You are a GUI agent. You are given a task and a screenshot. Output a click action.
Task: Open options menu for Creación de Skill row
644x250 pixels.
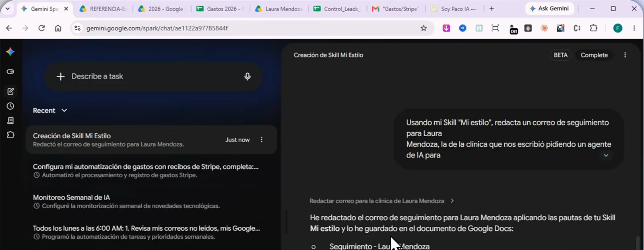(262, 140)
